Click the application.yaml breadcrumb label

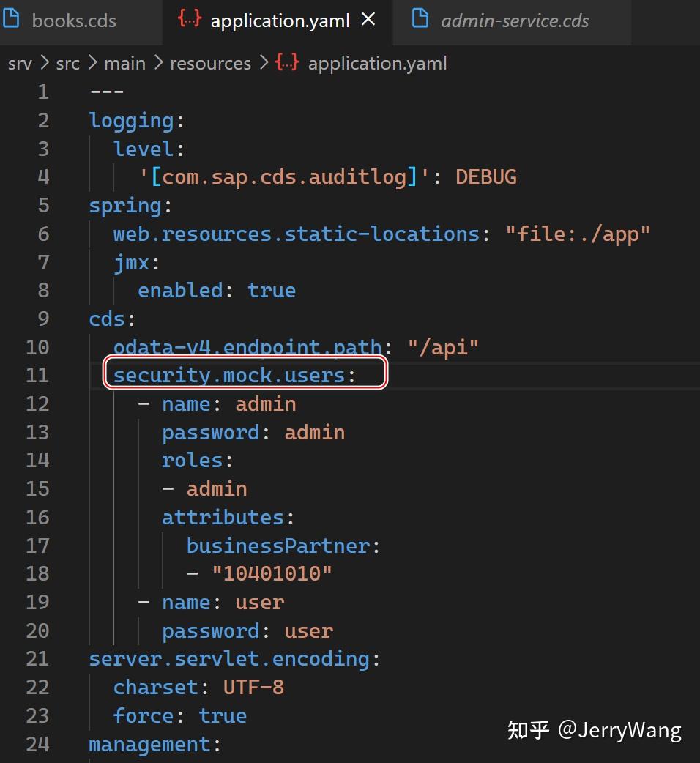pyautogui.click(x=378, y=63)
